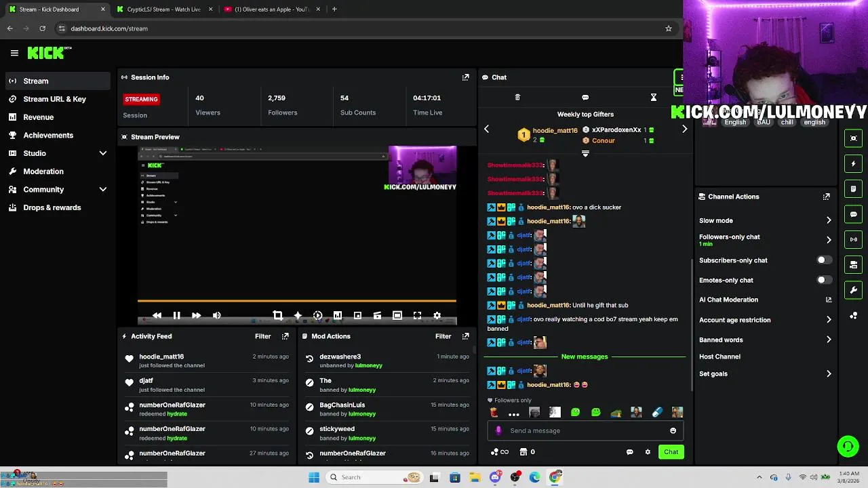
Task: Open Stream URL & Key page
Action: [58, 99]
